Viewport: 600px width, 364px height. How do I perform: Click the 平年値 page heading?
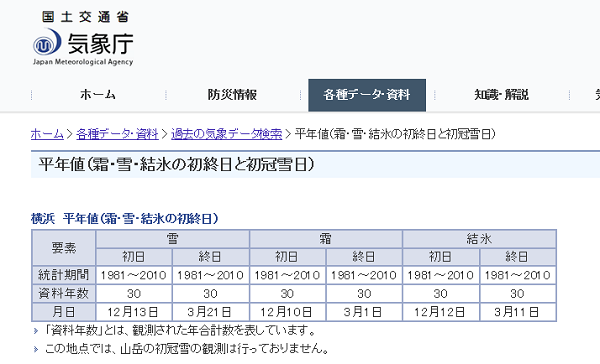tap(176, 165)
